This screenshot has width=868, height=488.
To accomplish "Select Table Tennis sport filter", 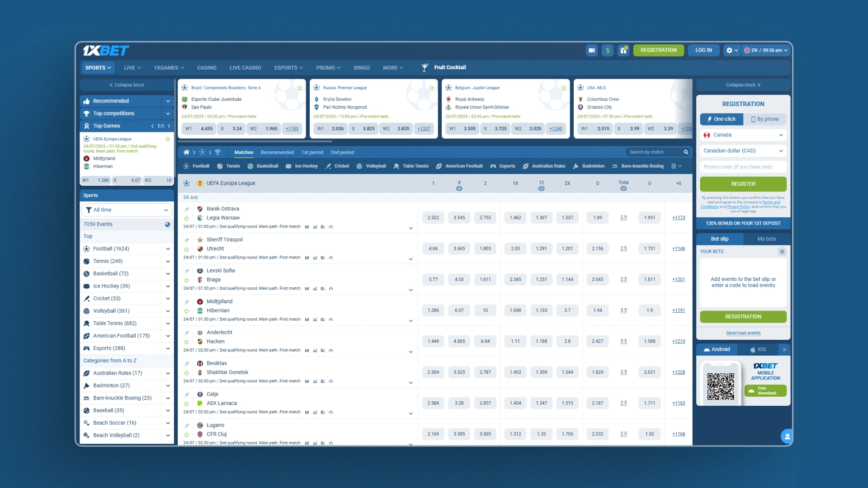I will (411, 166).
